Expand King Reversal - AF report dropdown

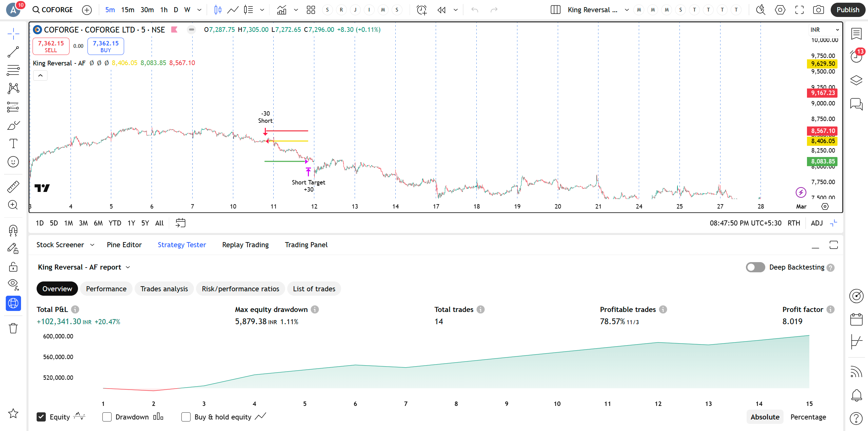point(128,267)
